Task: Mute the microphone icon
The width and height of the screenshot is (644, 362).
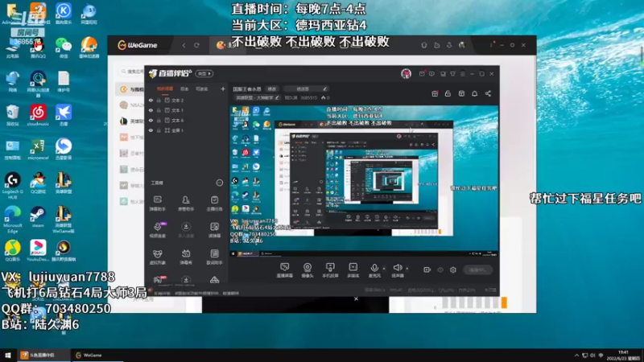Action: click(x=374, y=268)
